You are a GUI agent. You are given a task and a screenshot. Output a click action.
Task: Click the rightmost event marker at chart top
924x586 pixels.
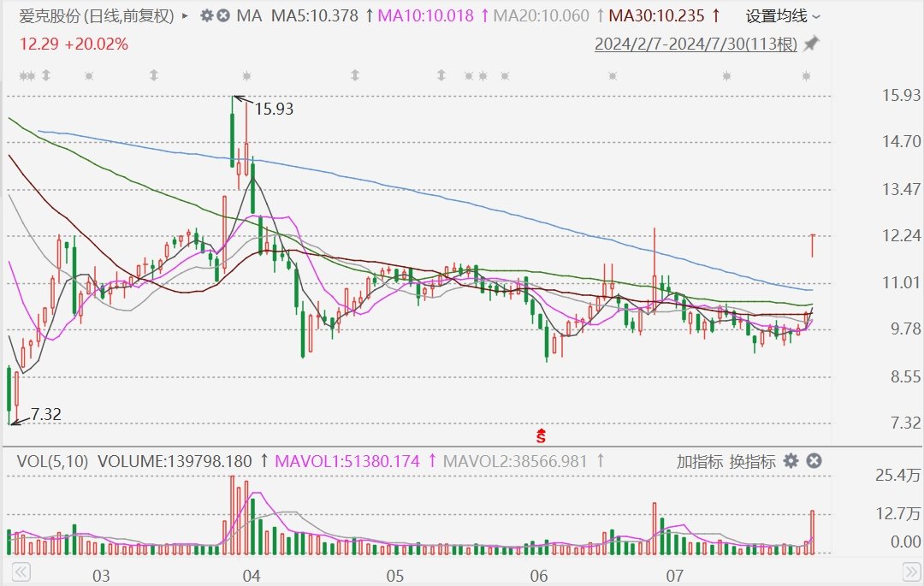coord(806,76)
